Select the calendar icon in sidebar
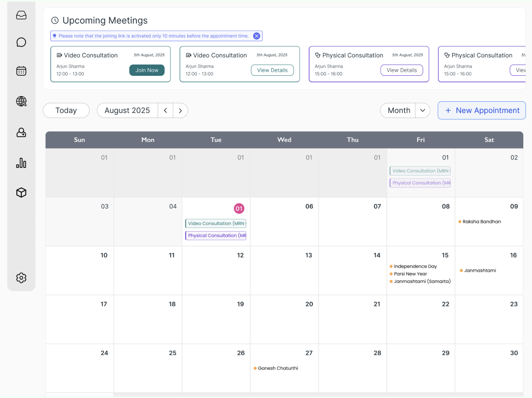Viewport: 532px width, 398px height. point(21,71)
